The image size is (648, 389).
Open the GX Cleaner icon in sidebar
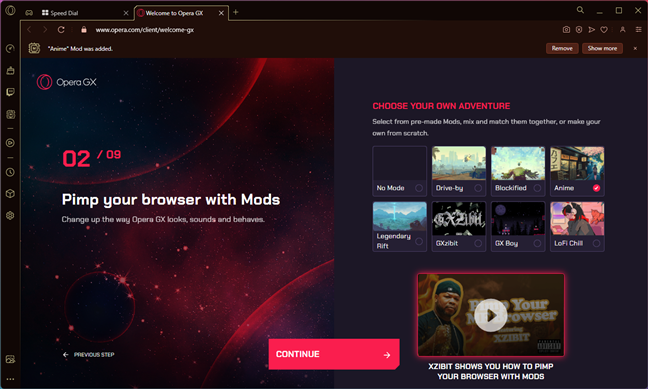click(10, 71)
